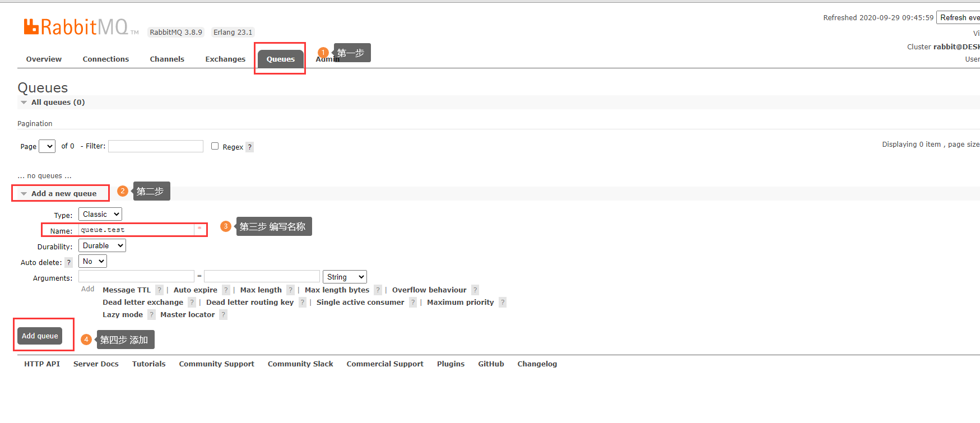Show help for Max length argument
This screenshot has height=423, width=980.
pyautogui.click(x=290, y=290)
